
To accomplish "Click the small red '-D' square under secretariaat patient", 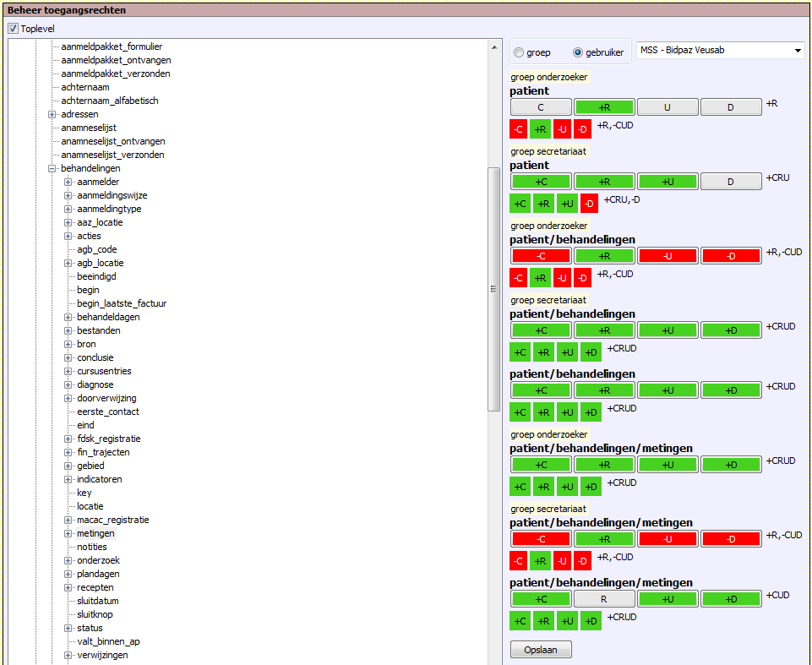I will point(591,204).
